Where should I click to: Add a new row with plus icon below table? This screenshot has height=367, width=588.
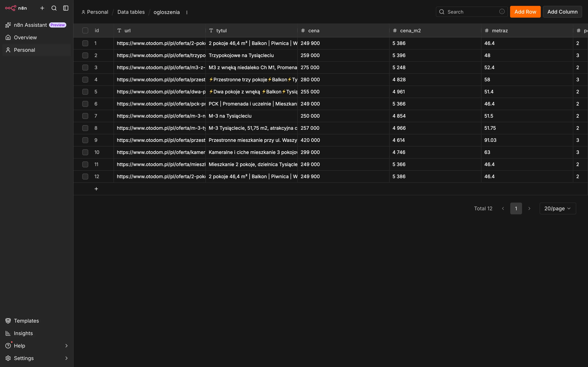96,189
